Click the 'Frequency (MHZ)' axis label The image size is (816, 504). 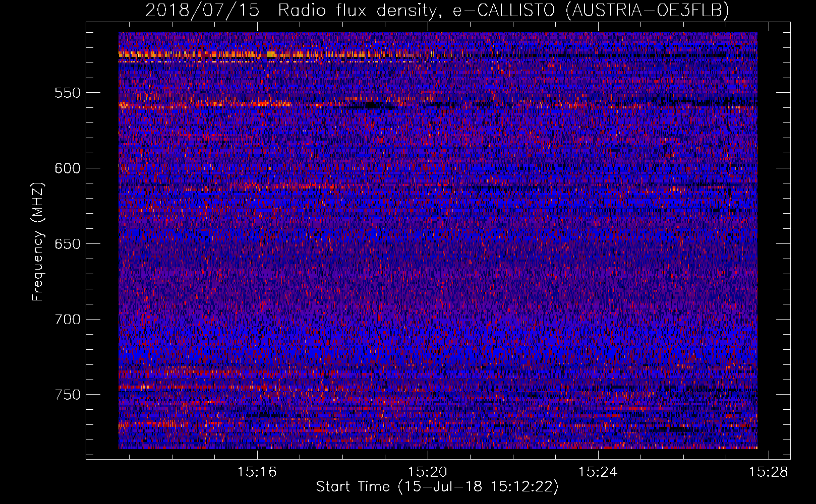[x=38, y=241]
